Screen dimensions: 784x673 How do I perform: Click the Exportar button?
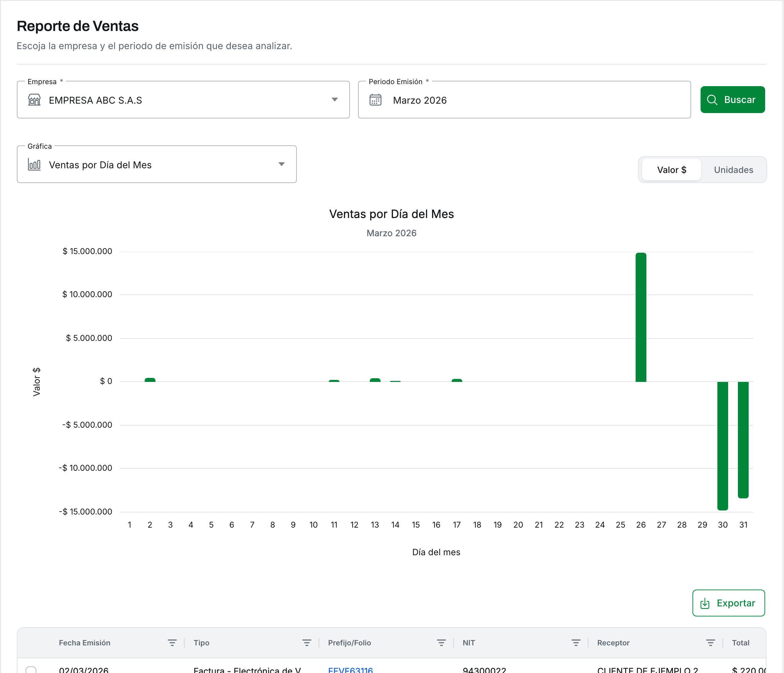729,603
